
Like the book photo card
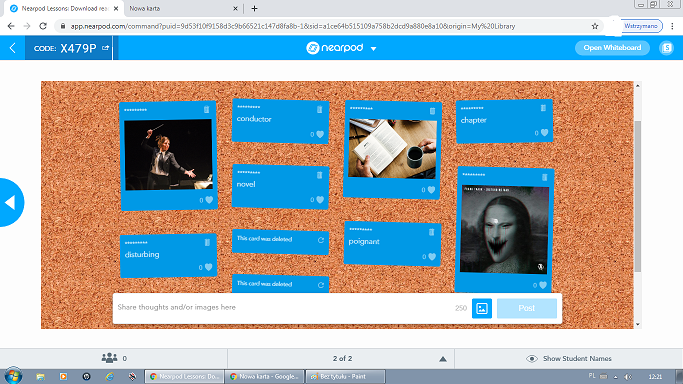431,190
